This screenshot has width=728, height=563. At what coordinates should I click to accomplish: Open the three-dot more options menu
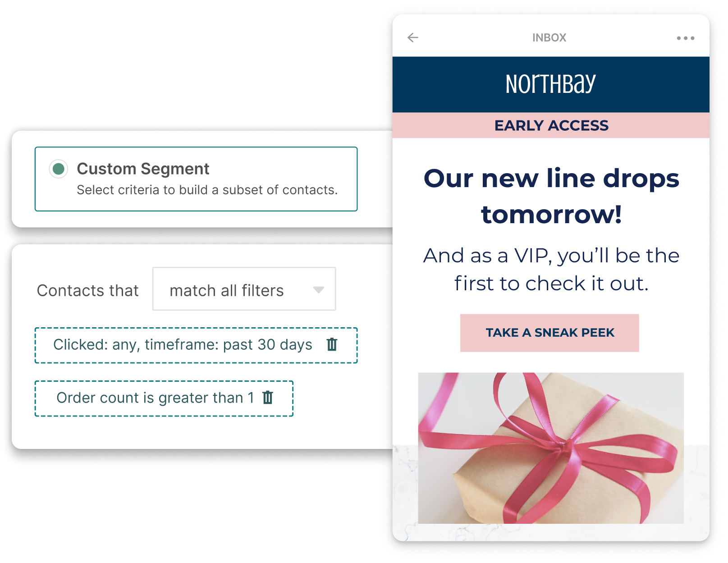pyautogui.click(x=685, y=38)
